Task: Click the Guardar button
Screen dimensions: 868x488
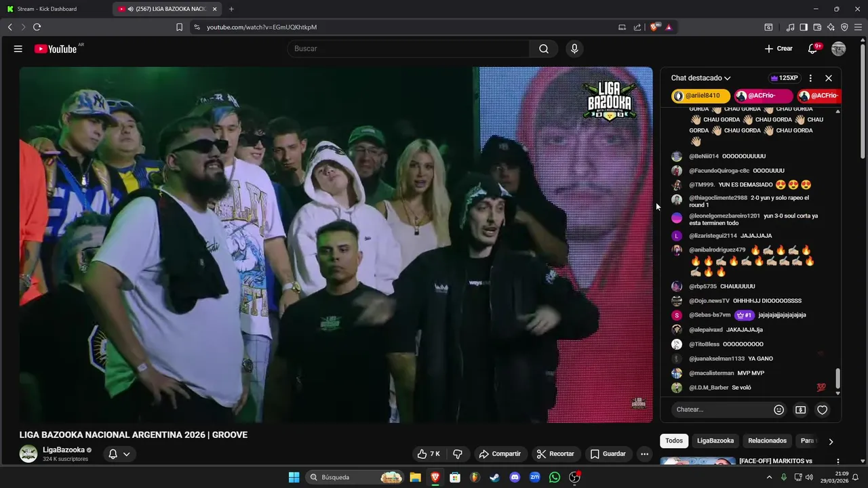Action: click(x=608, y=454)
